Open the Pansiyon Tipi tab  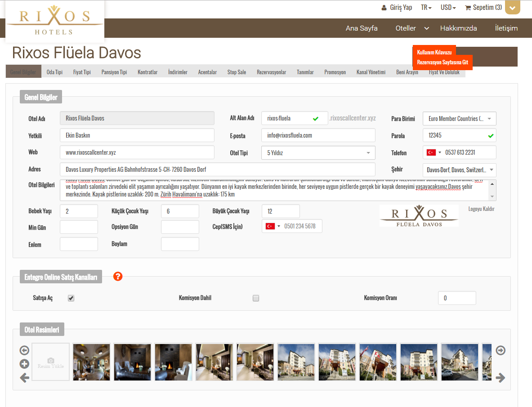click(x=114, y=72)
